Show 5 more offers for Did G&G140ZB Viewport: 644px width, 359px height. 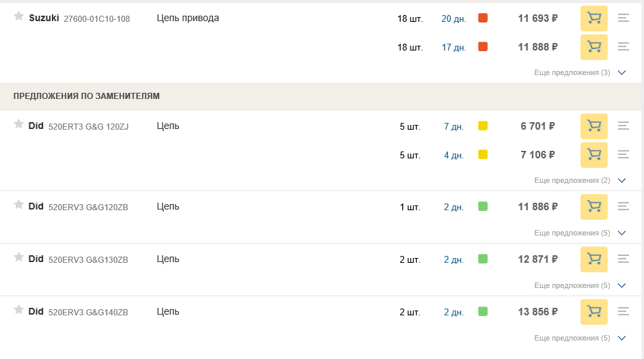580,338
